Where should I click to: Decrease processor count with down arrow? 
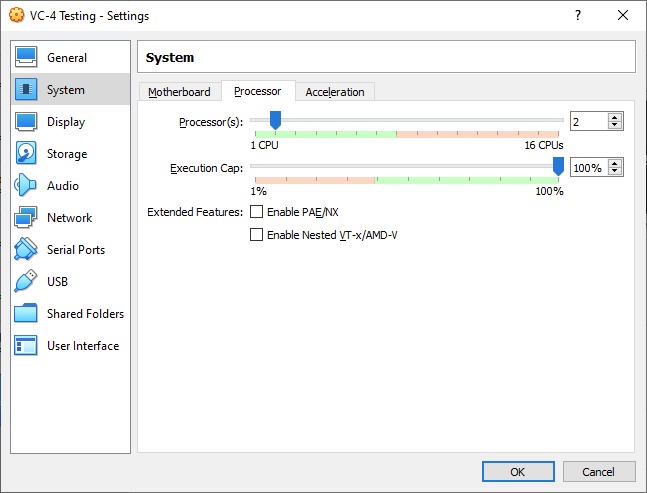[x=615, y=126]
